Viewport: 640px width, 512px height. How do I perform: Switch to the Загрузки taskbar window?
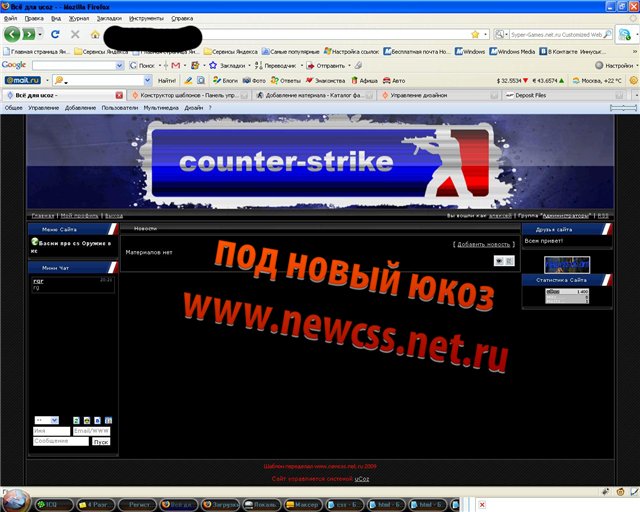pos(221,505)
